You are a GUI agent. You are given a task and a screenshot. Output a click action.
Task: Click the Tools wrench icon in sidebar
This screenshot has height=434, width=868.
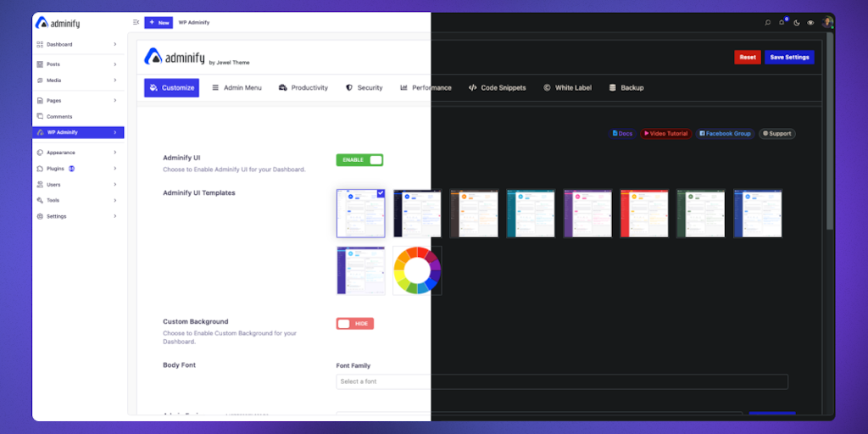click(x=40, y=200)
